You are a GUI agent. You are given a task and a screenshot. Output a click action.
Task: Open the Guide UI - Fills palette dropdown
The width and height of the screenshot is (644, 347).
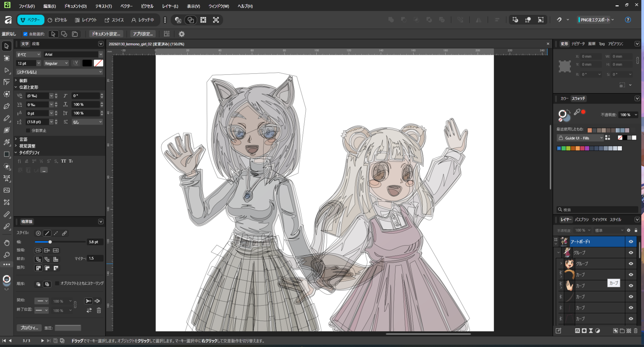[x=581, y=138]
